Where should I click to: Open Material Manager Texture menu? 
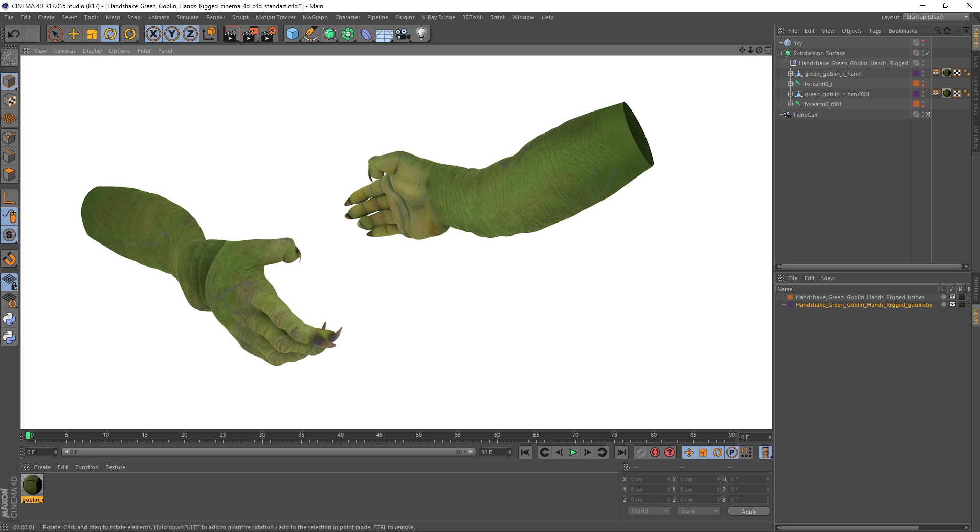[115, 467]
